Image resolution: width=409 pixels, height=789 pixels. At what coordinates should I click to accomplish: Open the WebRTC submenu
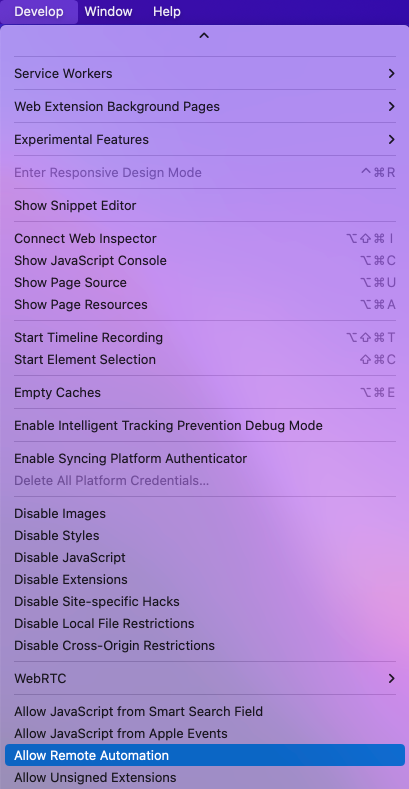[205, 679]
